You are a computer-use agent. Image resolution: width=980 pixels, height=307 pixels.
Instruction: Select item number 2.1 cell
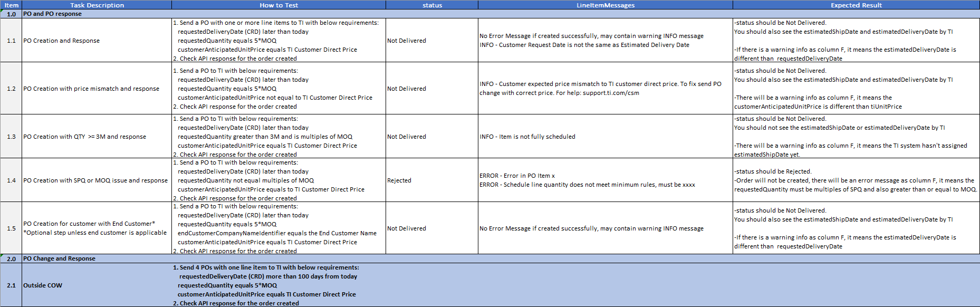[x=11, y=285]
